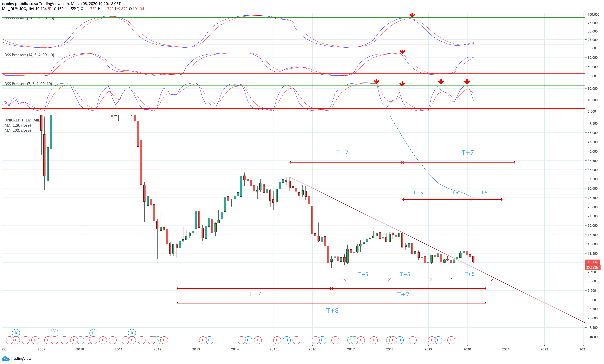
Task: Click the −5.000 value on price scale
Action: click(593, 318)
